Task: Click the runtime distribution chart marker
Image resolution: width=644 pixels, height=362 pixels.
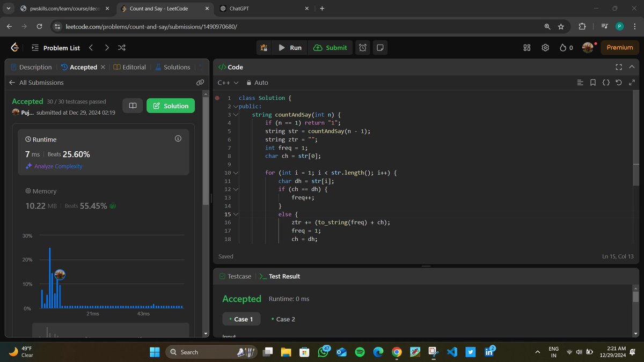Action: point(60,274)
